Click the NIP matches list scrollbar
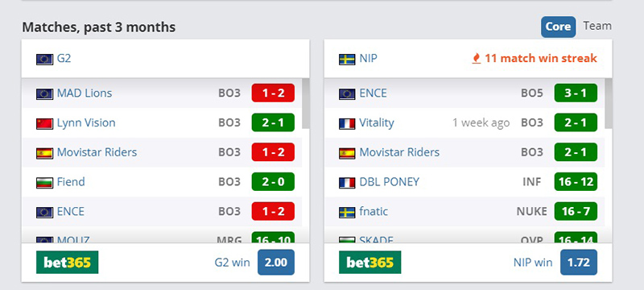 pyautogui.click(x=609, y=103)
